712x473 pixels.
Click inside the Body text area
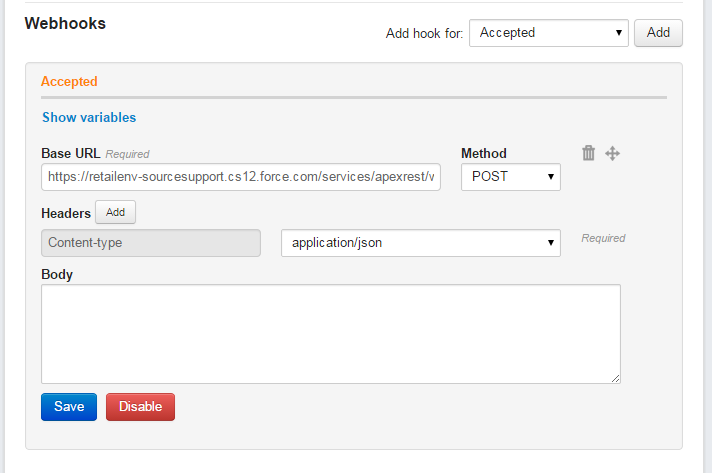[330, 333]
